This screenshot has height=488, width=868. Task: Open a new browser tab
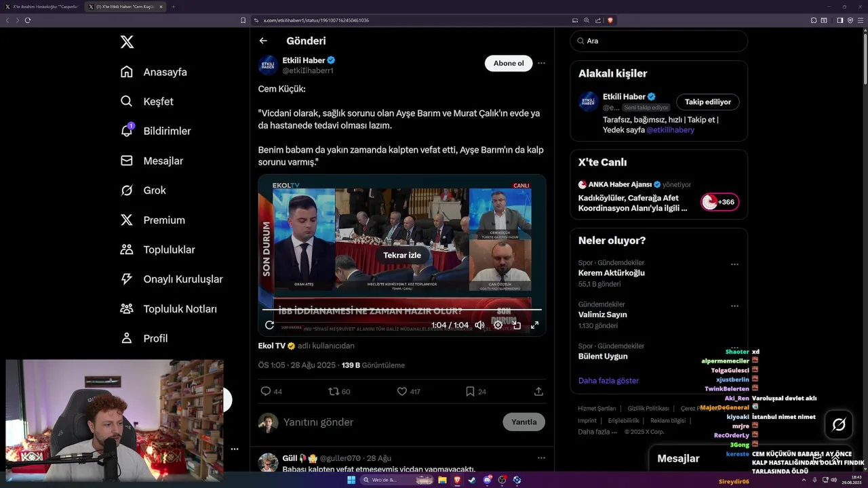coord(173,7)
